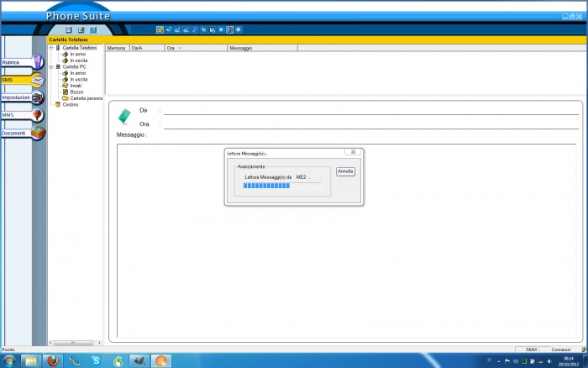Click the taskbar clock and date
Screen dimensions: 588x368
coord(569,361)
